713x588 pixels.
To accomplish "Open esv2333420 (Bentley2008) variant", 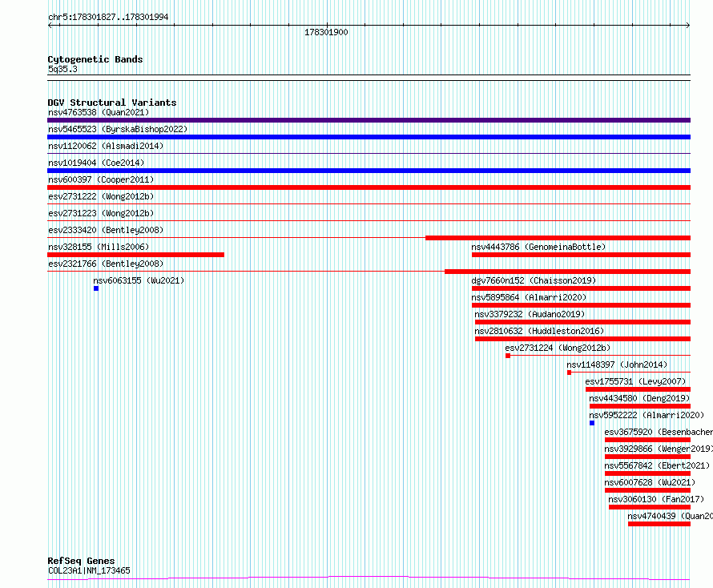I will 106,230.
